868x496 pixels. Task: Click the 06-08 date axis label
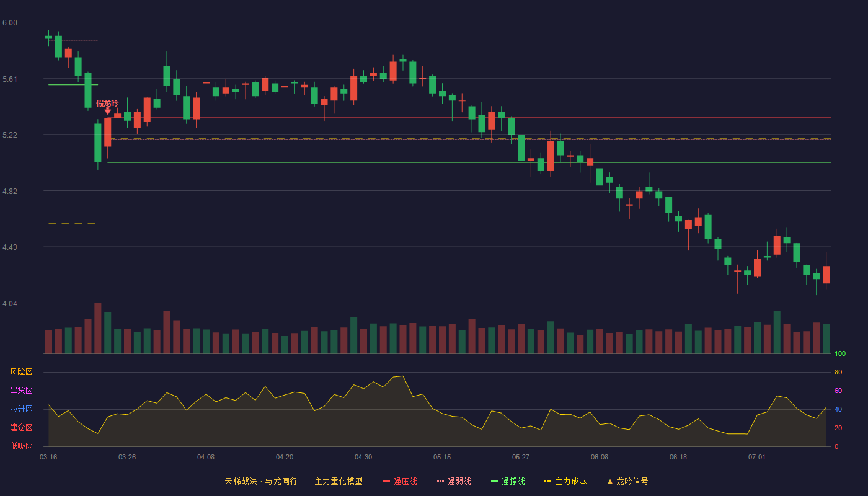[600, 457]
